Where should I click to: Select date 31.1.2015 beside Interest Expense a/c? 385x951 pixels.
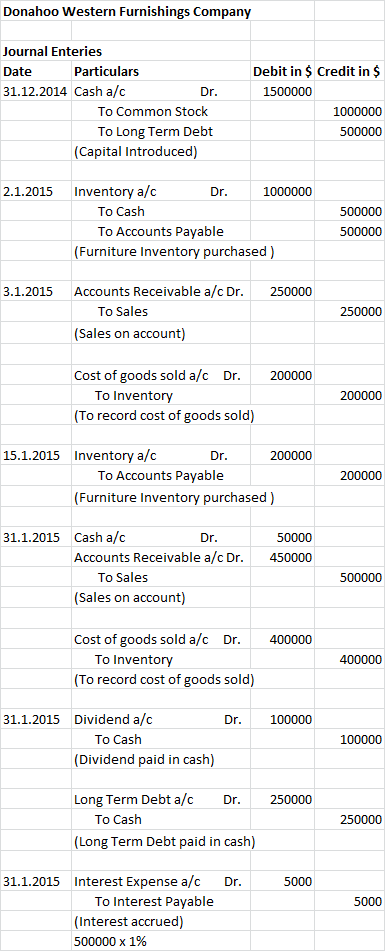[32, 882]
